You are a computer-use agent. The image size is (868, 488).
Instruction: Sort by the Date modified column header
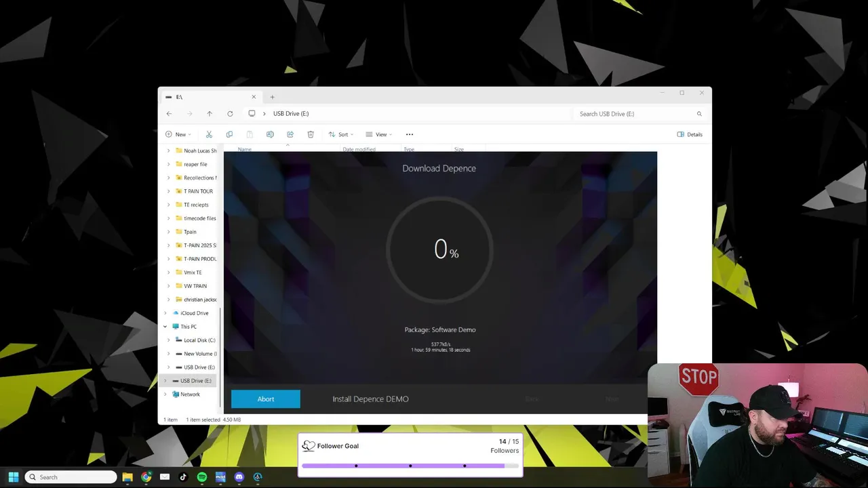click(x=359, y=149)
